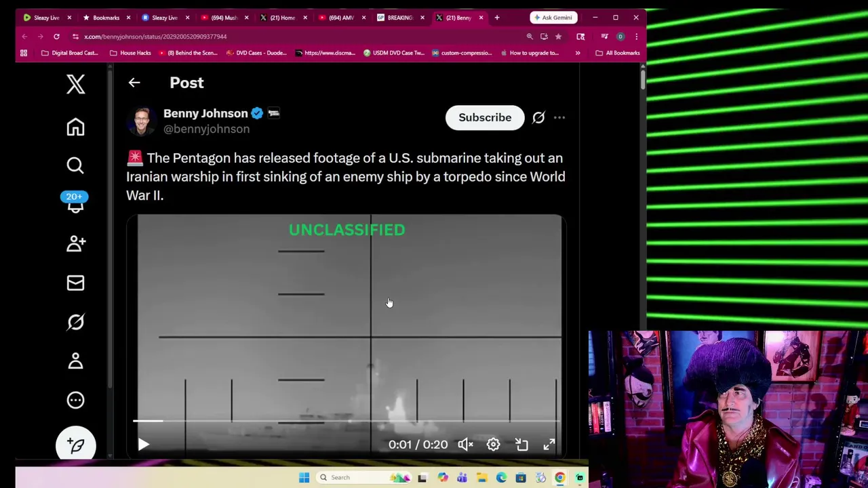The height and width of the screenshot is (488, 868).
Task: Go to Home in X sidebar
Action: (75, 127)
